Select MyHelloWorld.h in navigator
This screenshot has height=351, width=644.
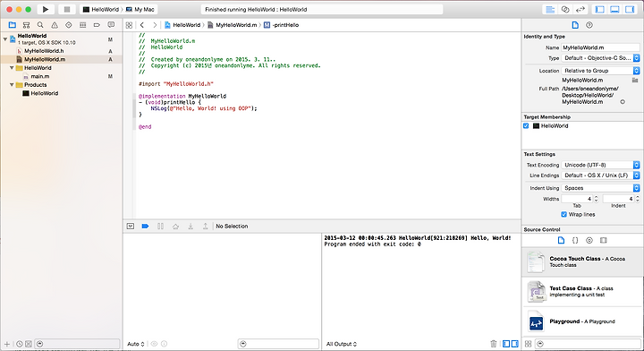click(x=44, y=51)
